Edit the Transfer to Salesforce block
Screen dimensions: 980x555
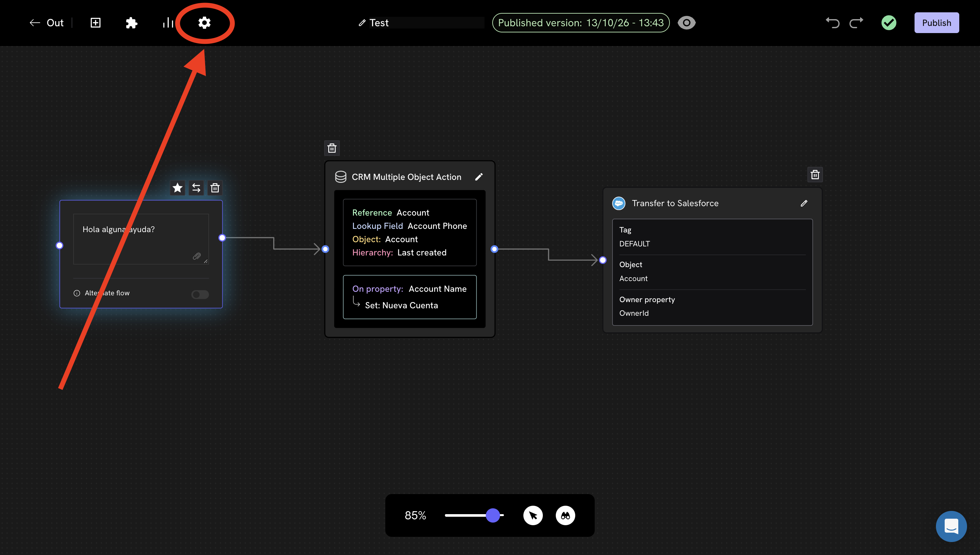pos(804,203)
